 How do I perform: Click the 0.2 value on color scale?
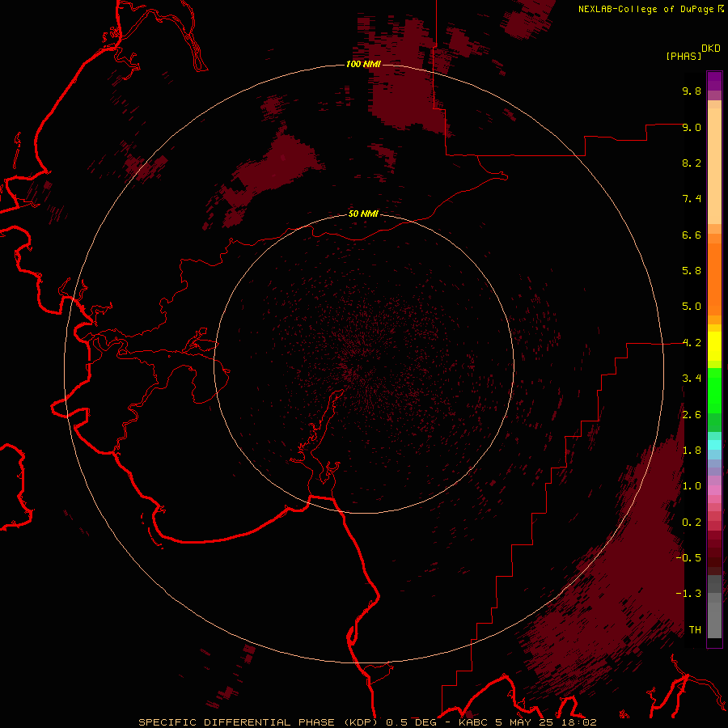pyautogui.click(x=692, y=523)
